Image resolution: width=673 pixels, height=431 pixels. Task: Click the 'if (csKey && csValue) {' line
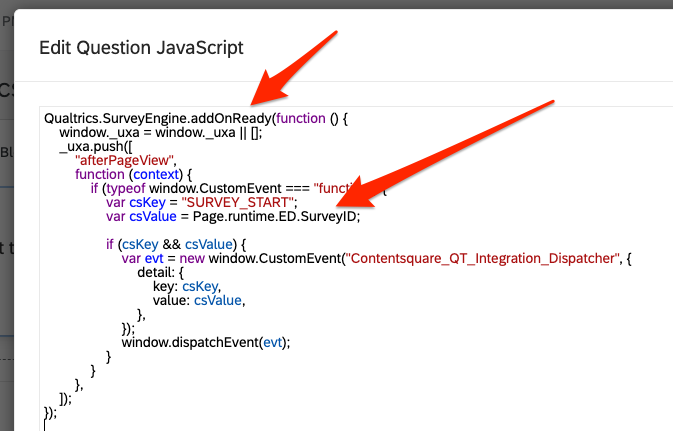pyautogui.click(x=176, y=244)
